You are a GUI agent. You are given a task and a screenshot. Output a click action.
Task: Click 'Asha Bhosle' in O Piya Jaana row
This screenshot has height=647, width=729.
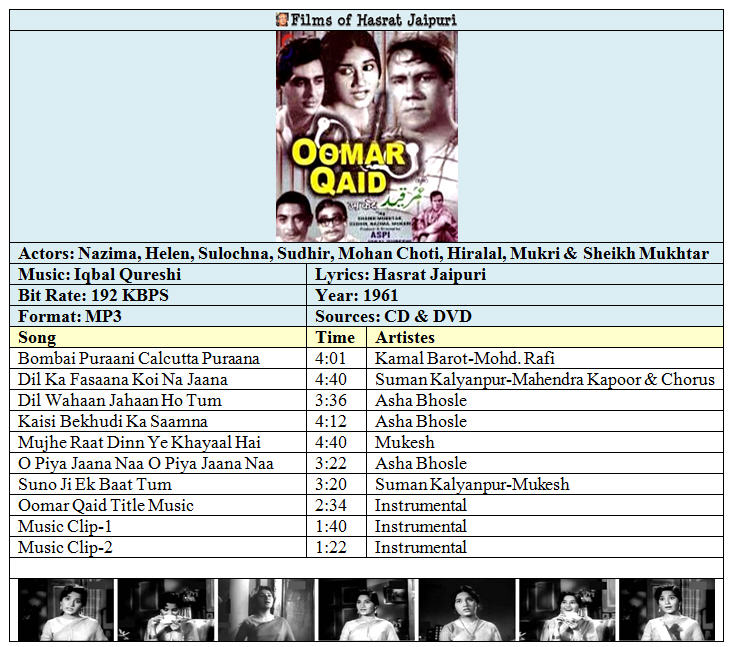(x=421, y=463)
